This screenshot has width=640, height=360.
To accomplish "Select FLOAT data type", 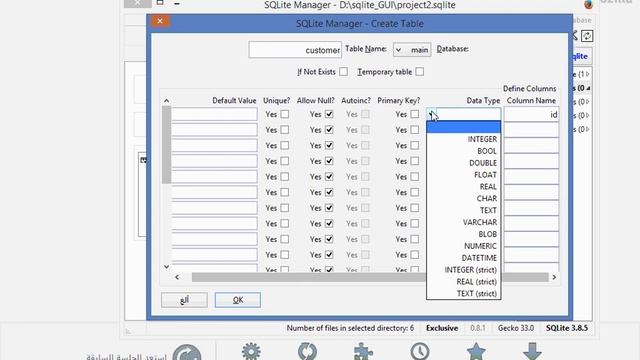I will pos(464,175).
